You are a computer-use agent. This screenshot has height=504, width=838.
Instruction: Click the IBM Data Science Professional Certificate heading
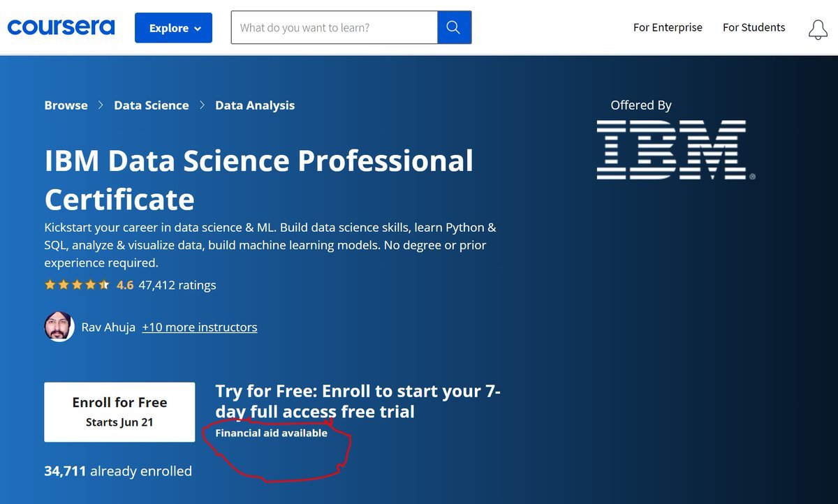click(259, 180)
